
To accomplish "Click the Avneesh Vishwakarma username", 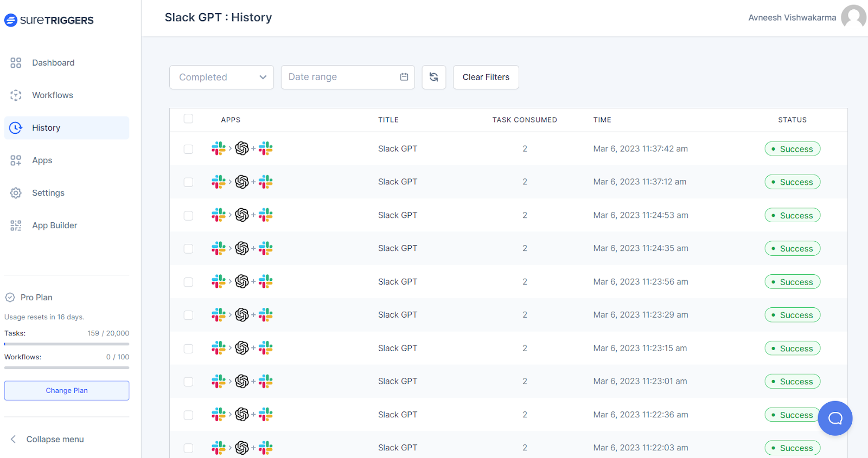I will 792,17.
